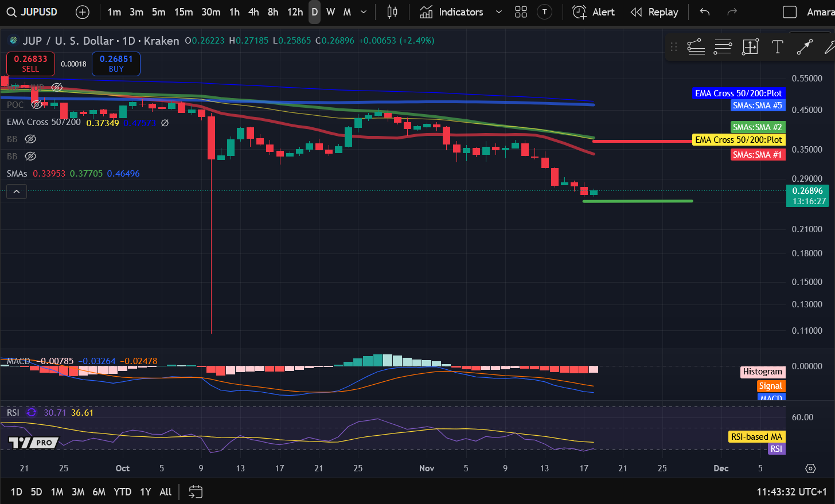Screen dimensions: 835x504
Task: Open the go-to-date calendar icon
Action: (195, 491)
